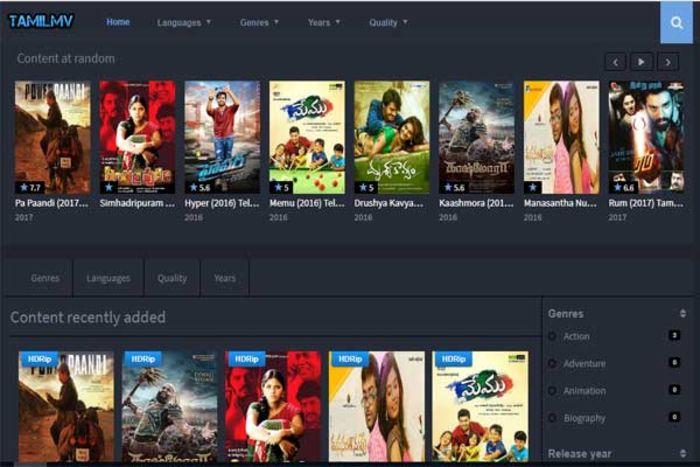Click star rating 5.6 on Hyper poster
Image resolution: width=700 pixels, height=467 pixels.
coord(200,188)
